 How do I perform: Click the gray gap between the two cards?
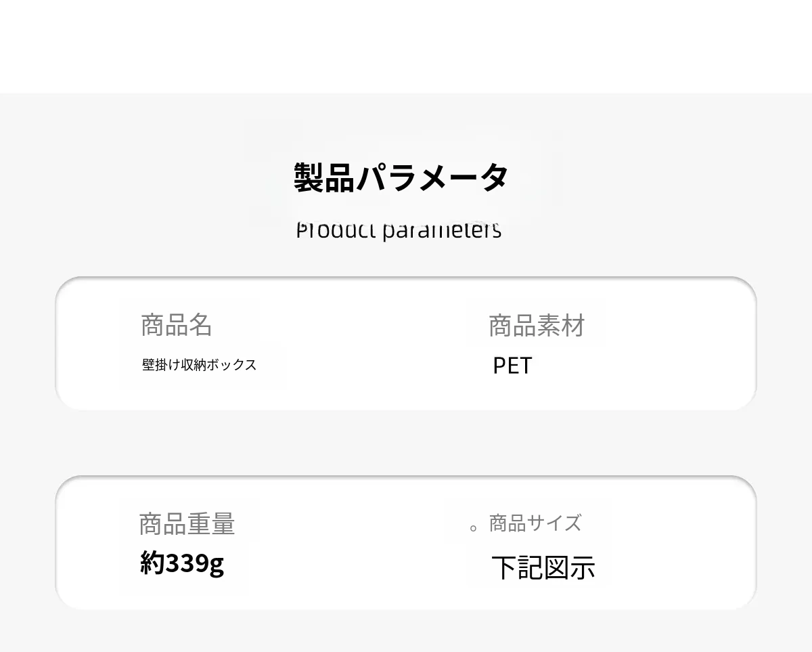pos(406,443)
